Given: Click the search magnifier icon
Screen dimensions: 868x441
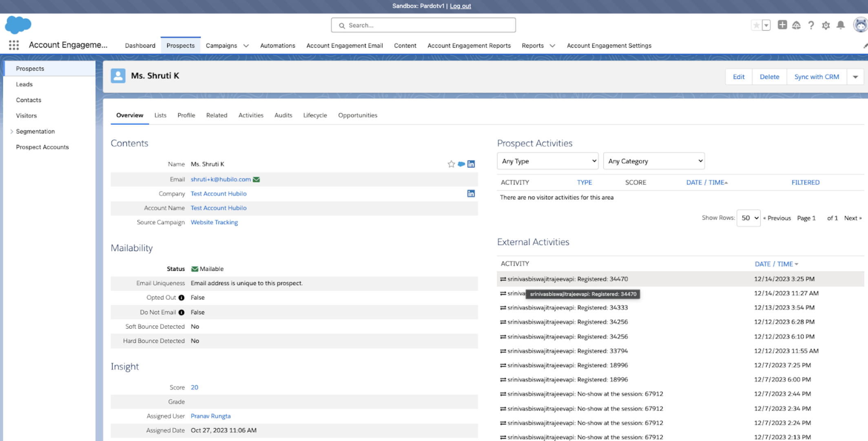Looking at the screenshot, I should (x=342, y=25).
